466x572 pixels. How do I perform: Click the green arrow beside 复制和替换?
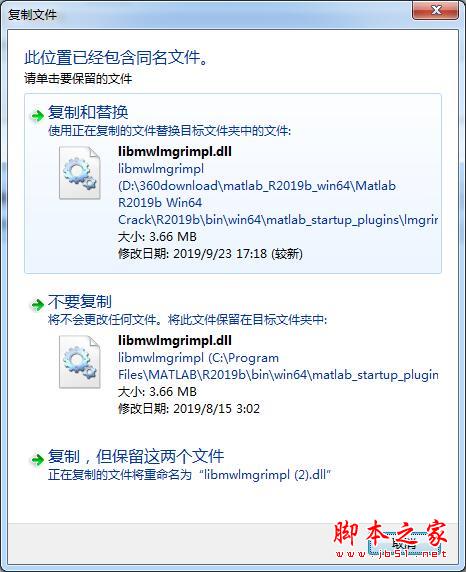pyautogui.click(x=38, y=116)
